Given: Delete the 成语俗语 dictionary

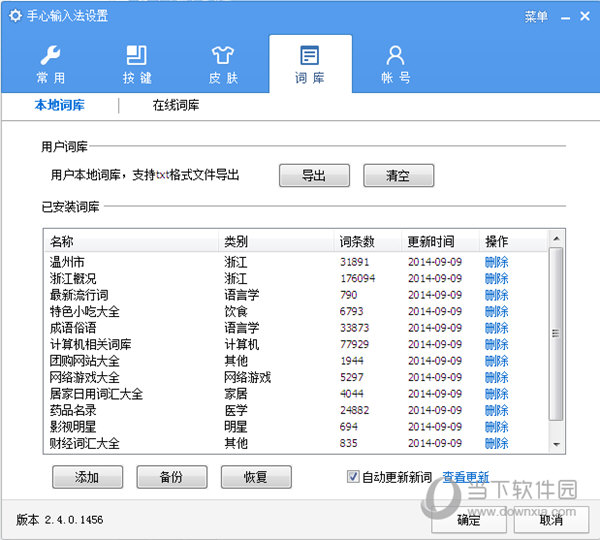Looking at the screenshot, I should pyautogui.click(x=496, y=328).
